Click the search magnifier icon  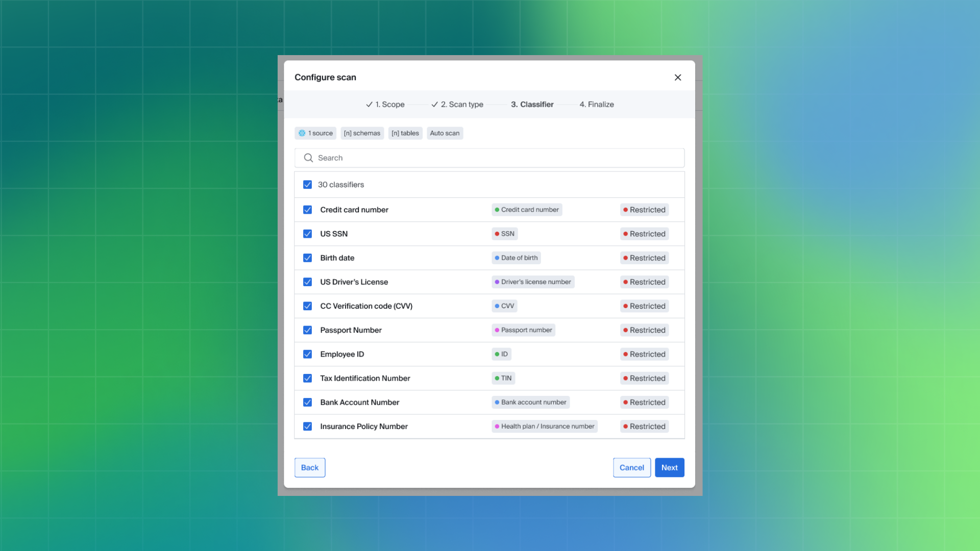308,158
